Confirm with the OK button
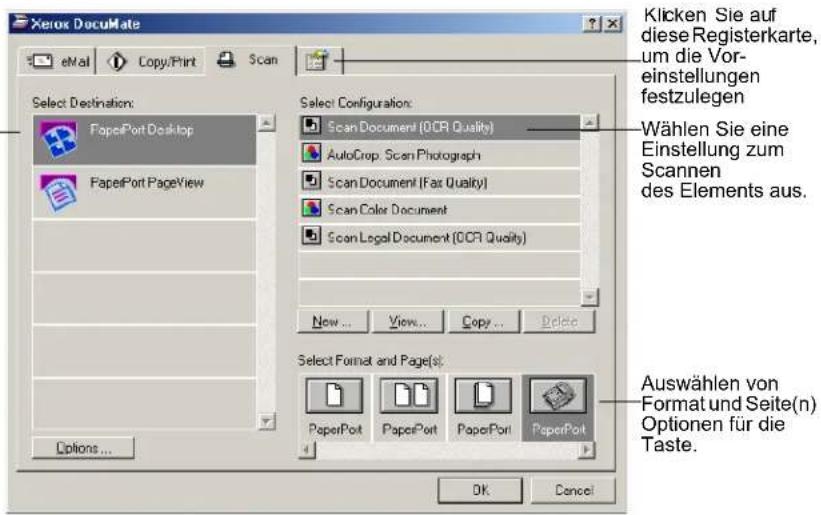 coord(480,490)
